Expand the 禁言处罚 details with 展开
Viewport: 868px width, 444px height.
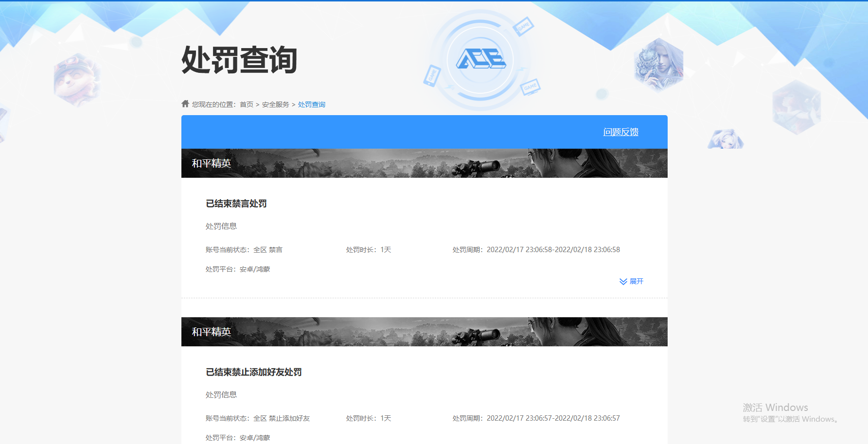click(631, 281)
